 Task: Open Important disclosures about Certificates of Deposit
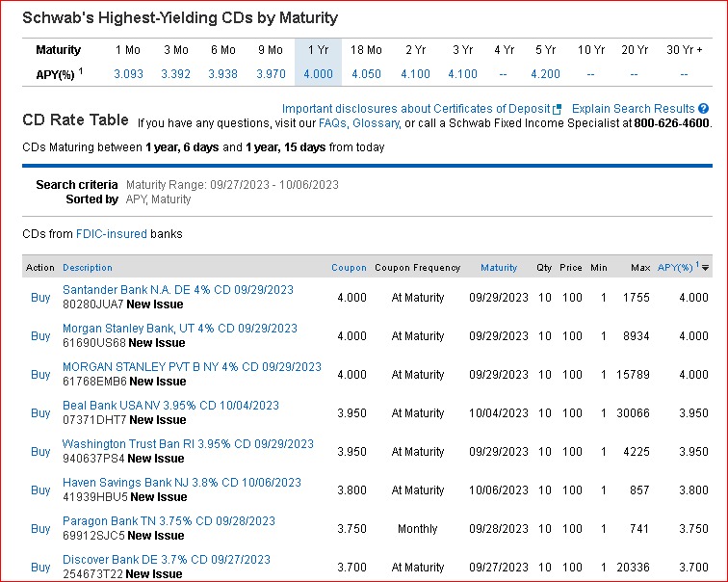[416, 109]
